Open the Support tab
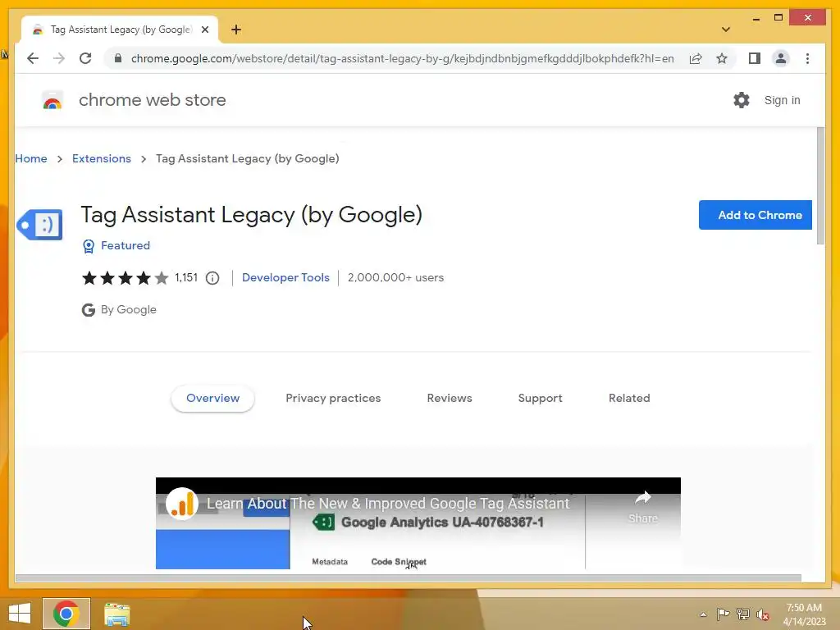The image size is (840, 630). (540, 398)
